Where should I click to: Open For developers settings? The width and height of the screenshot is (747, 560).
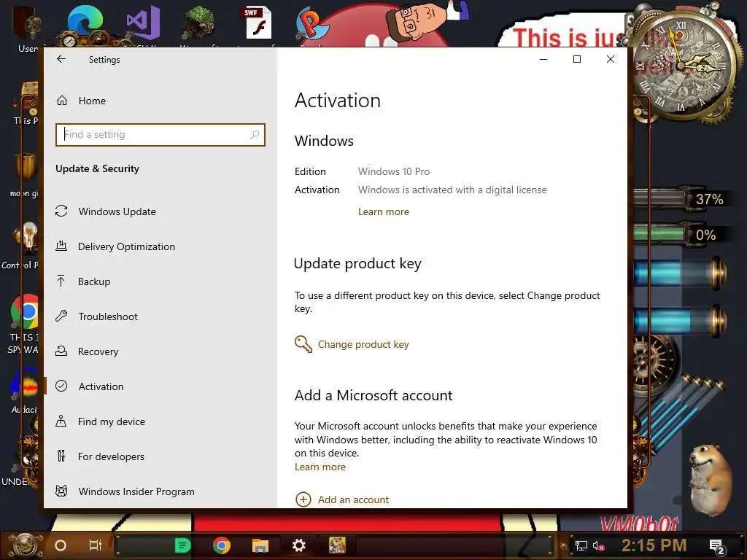point(160,456)
